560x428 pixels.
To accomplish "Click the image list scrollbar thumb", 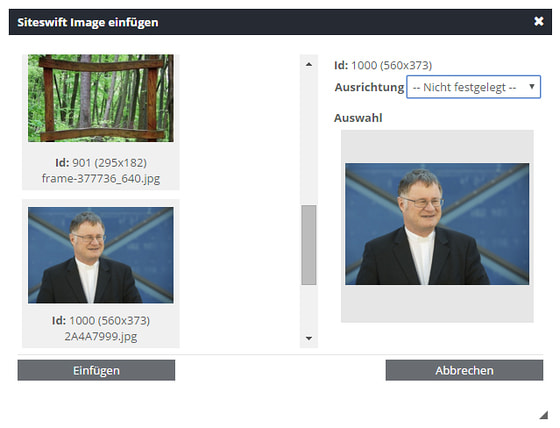I will [x=309, y=245].
